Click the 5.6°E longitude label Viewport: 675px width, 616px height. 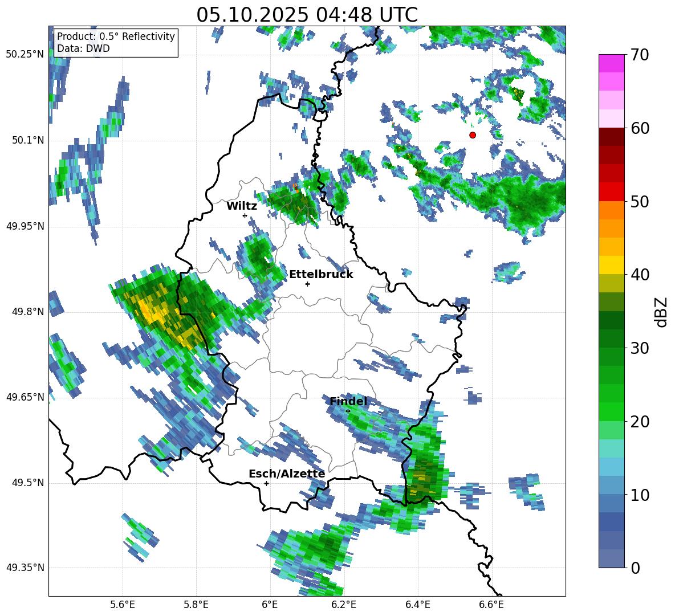[123, 605]
